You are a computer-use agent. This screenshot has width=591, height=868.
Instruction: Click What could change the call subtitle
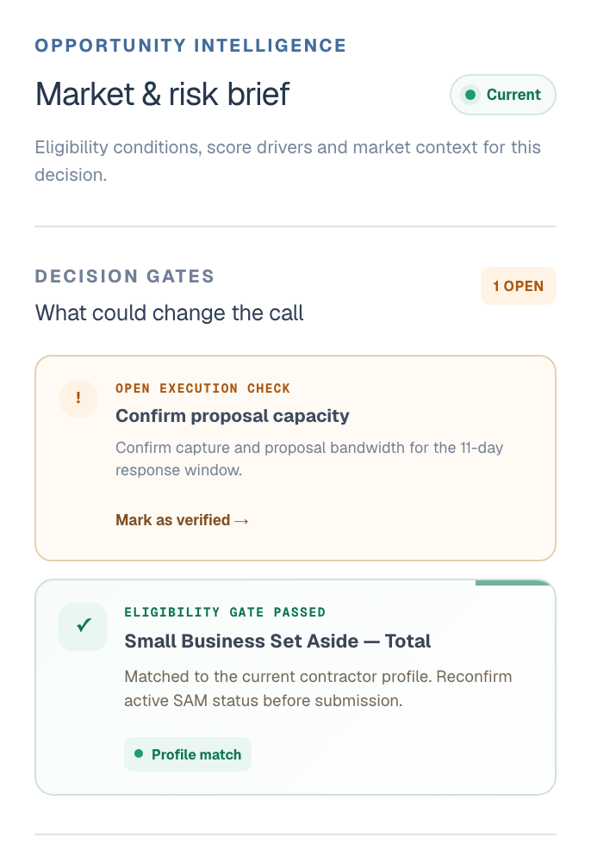coord(170,313)
